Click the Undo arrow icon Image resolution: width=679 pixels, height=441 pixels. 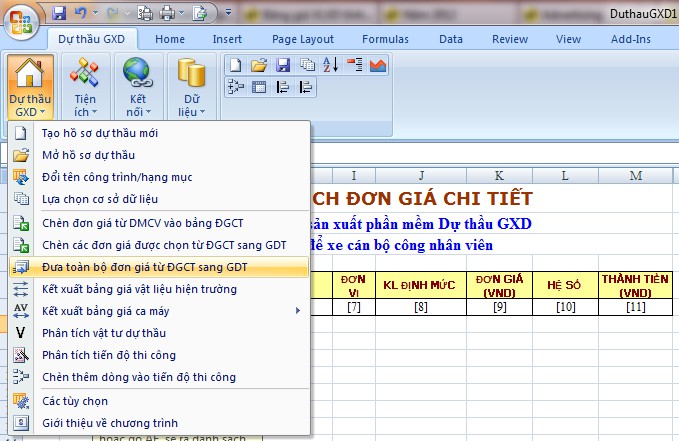coord(82,14)
